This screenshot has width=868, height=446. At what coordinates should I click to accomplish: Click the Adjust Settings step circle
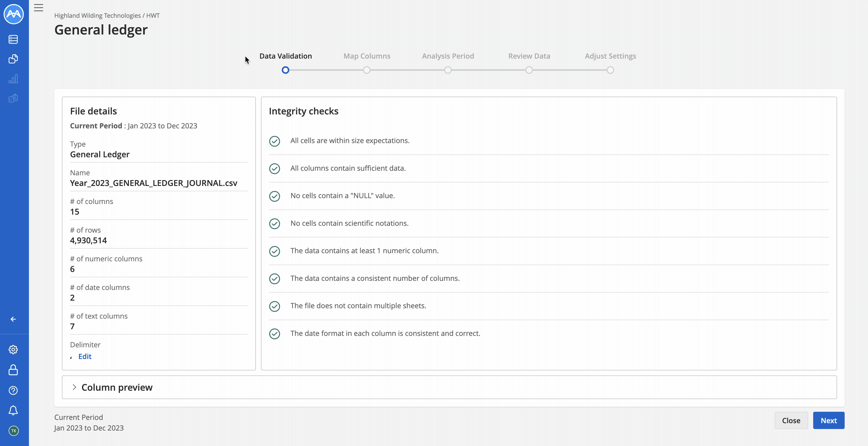click(610, 70)
